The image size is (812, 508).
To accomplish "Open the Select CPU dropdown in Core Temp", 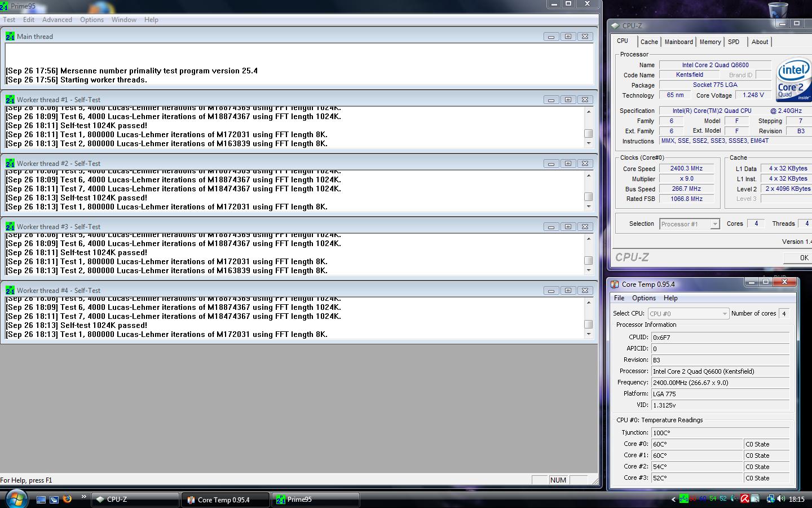I will point(689,313).
